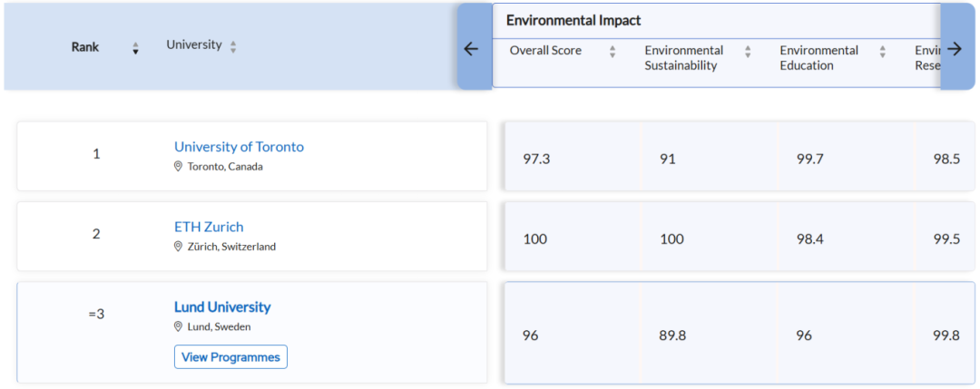The width and height of the screenshot is (980, 389).
Task: Click the right arrow scroll button
Action: pyautogui.click(x=957, y=47)
